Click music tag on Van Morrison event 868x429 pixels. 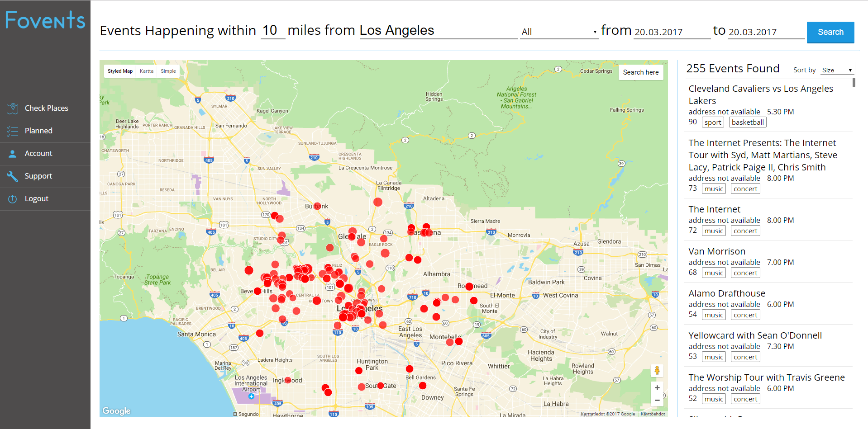pos(714,273)
